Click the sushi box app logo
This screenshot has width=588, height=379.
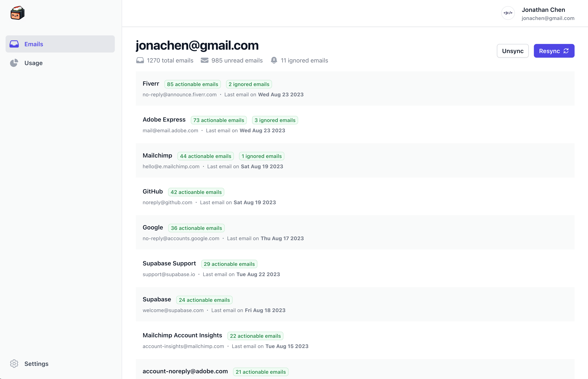click(x=17, y=13)
